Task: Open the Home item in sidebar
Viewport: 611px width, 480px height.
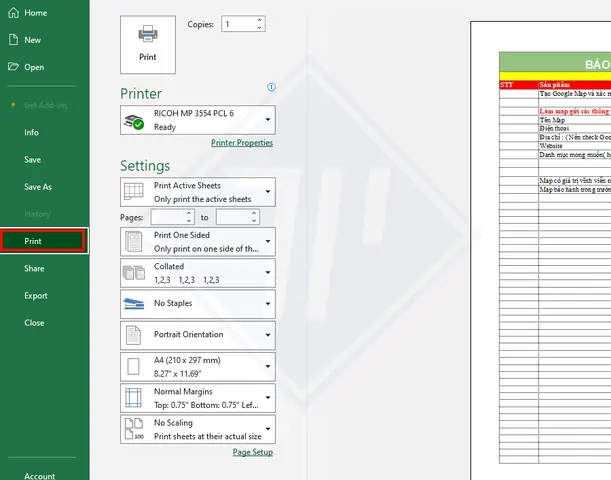Action: point(35,13)
